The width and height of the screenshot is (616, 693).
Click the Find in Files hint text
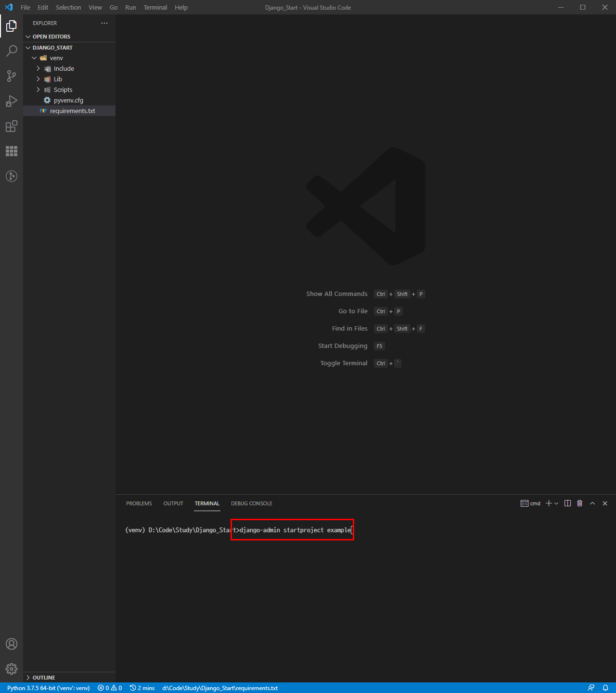coord(350,329)
